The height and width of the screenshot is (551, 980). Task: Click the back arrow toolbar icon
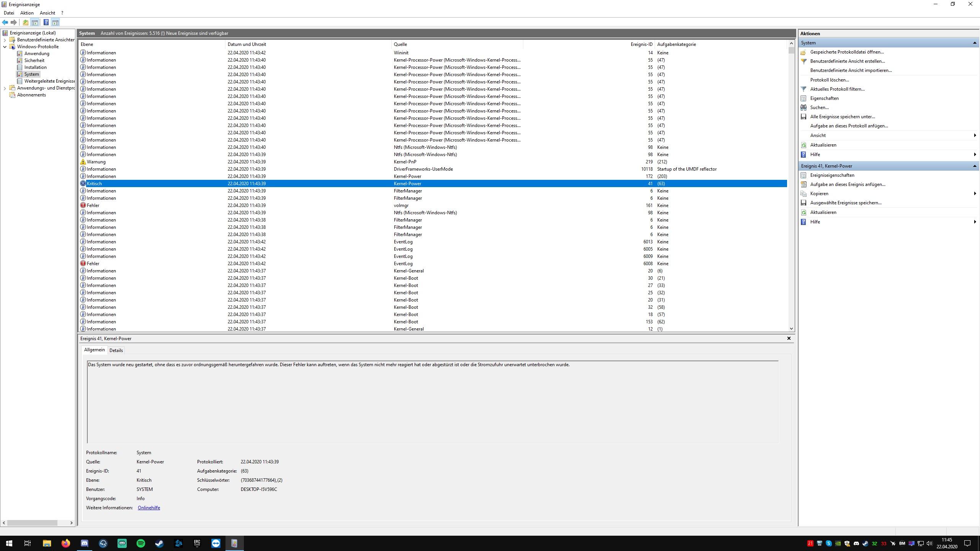[x=5, y=22]
